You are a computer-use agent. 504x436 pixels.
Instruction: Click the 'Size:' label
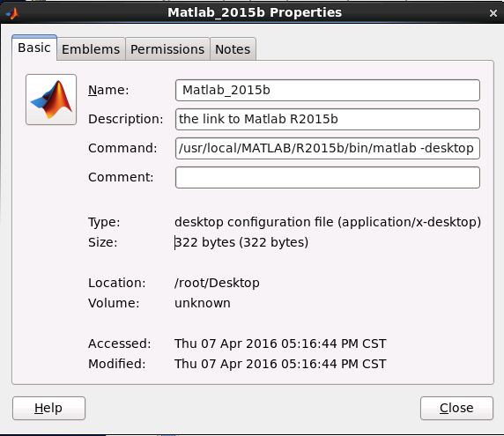pyautogui.click(x=103, y=242)
